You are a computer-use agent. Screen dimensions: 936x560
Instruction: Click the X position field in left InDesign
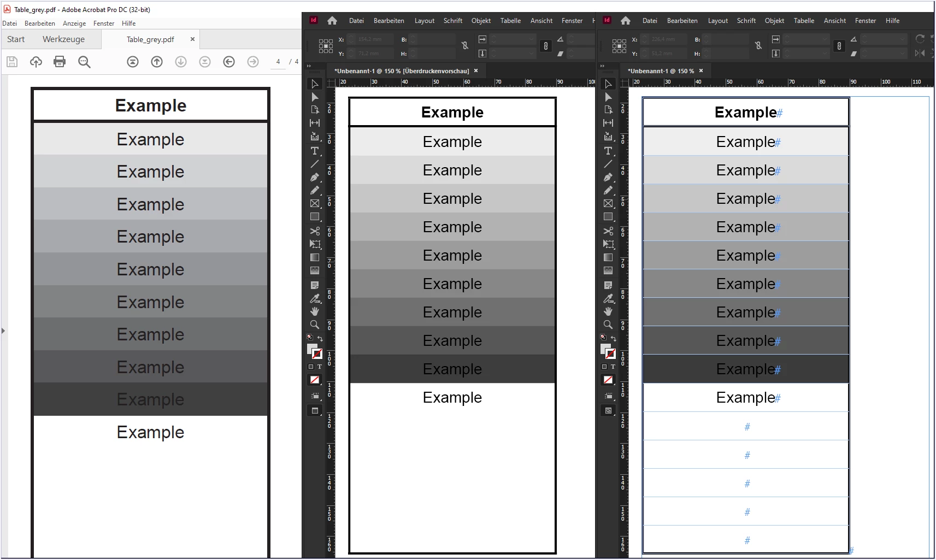pos(371,39)
